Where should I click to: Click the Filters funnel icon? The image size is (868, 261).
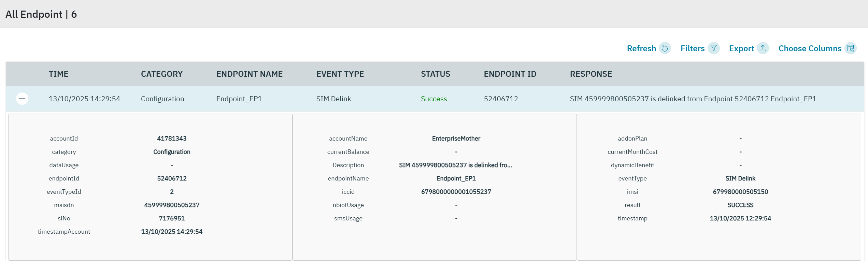713,48
